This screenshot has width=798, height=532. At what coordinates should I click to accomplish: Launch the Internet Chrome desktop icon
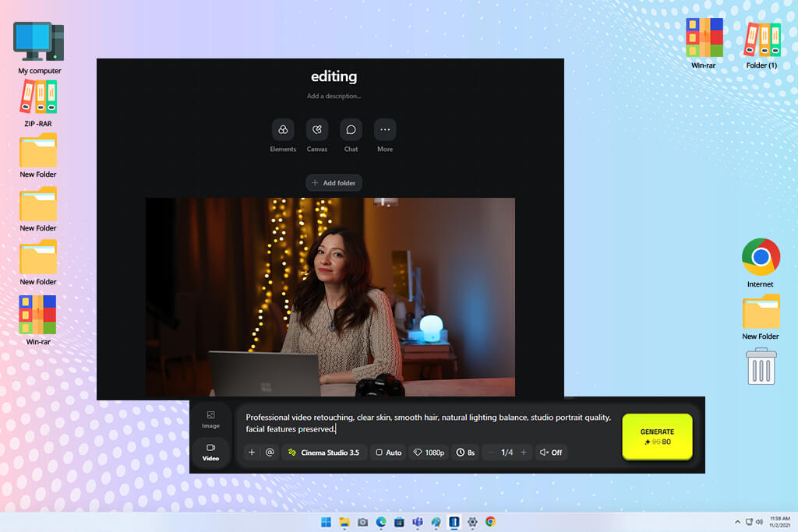click(x=761, y=263)
